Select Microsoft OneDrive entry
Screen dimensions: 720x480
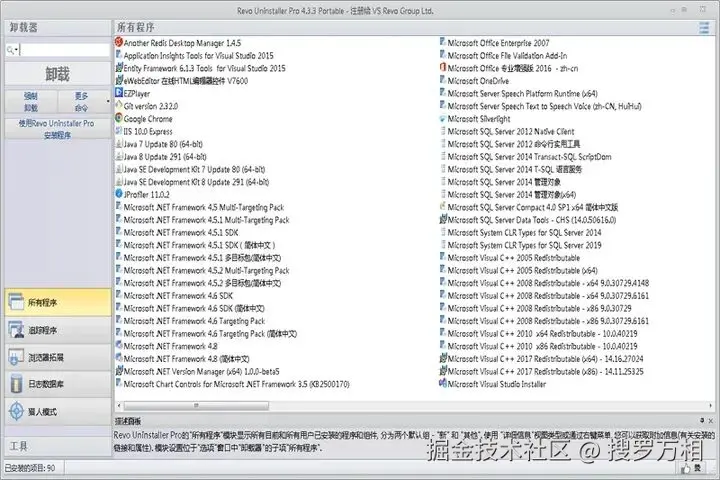478,81
